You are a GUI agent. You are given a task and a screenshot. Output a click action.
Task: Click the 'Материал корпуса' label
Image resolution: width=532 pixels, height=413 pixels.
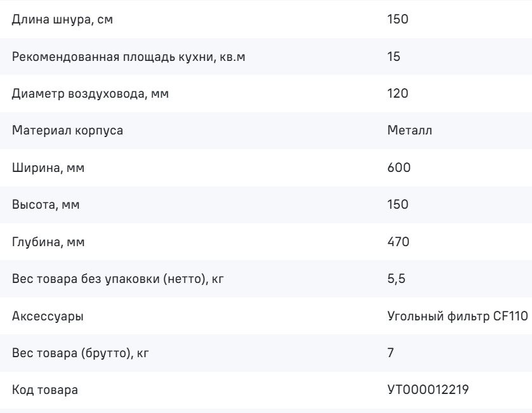pyautogui.click(x=67, y=131)
